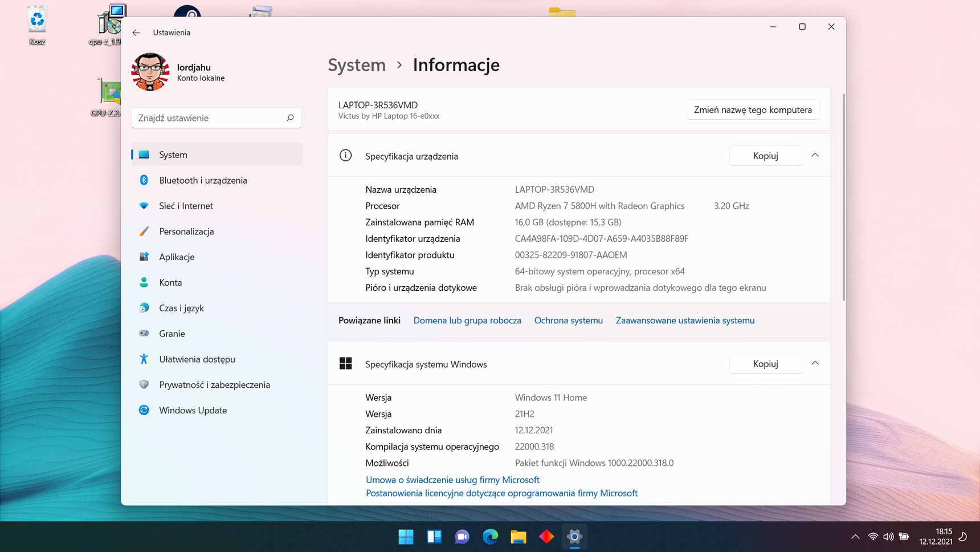The height and width of the screenshot is (552, 980).
Task: Select System in the sidebar
Action: point(217,155)
